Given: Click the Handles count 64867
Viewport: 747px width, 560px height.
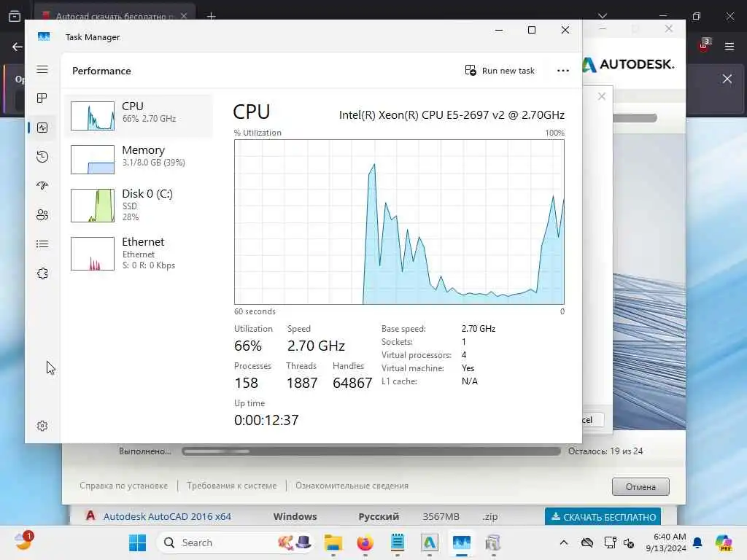Looking at the screenshot, I should coord(352,383).
